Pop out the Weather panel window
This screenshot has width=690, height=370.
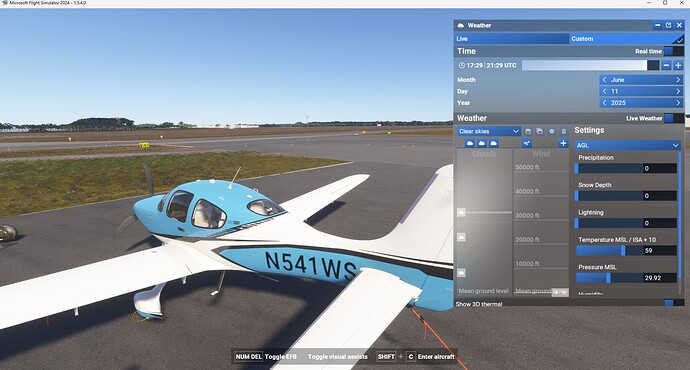668,26
